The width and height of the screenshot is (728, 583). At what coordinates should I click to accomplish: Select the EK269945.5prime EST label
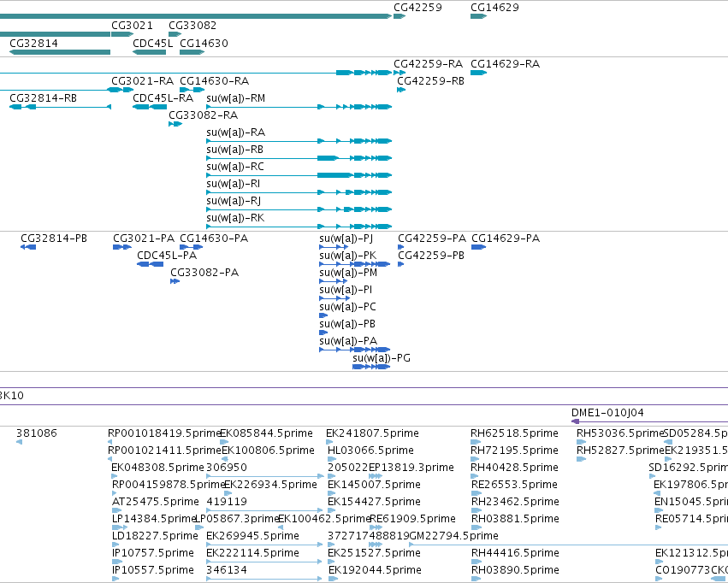[252, 536]
